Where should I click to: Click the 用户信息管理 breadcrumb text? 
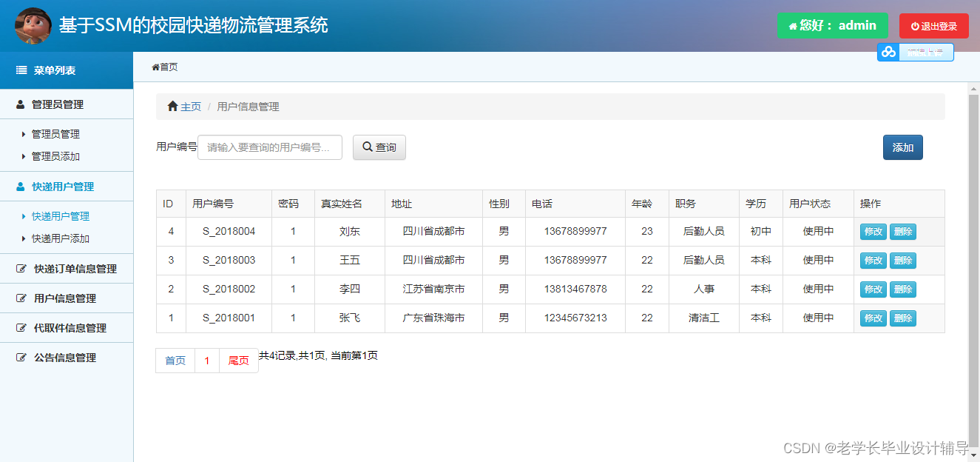pos(249,107)
